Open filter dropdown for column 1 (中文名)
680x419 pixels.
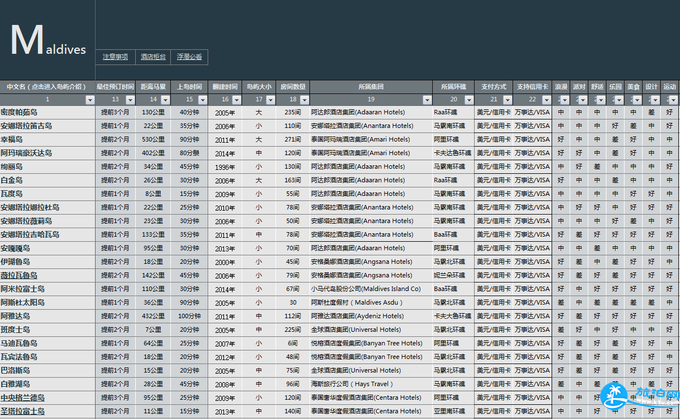click(x=90, y=100)
